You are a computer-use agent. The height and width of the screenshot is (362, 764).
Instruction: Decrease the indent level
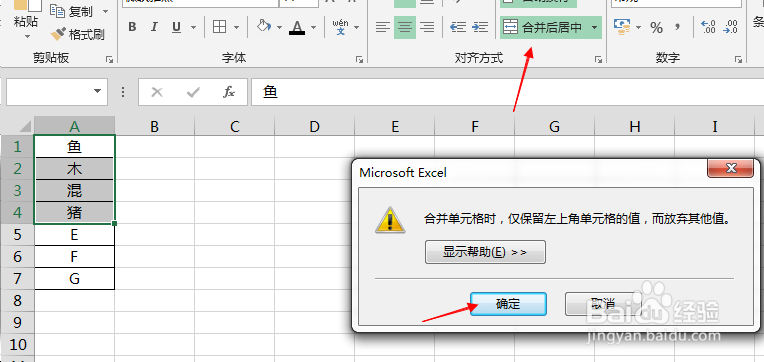(x=458, y=27)
